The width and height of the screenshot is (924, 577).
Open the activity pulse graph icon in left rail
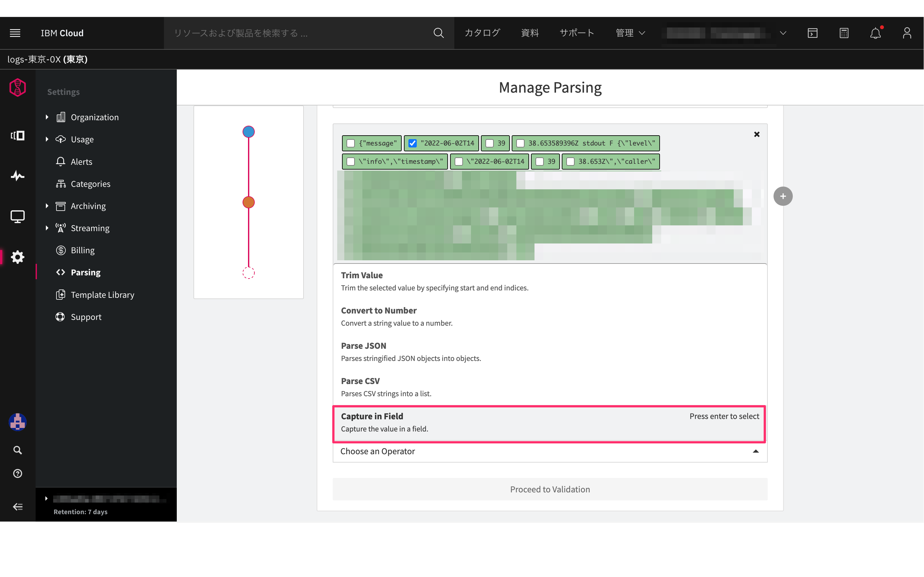[x=18, y=176]
